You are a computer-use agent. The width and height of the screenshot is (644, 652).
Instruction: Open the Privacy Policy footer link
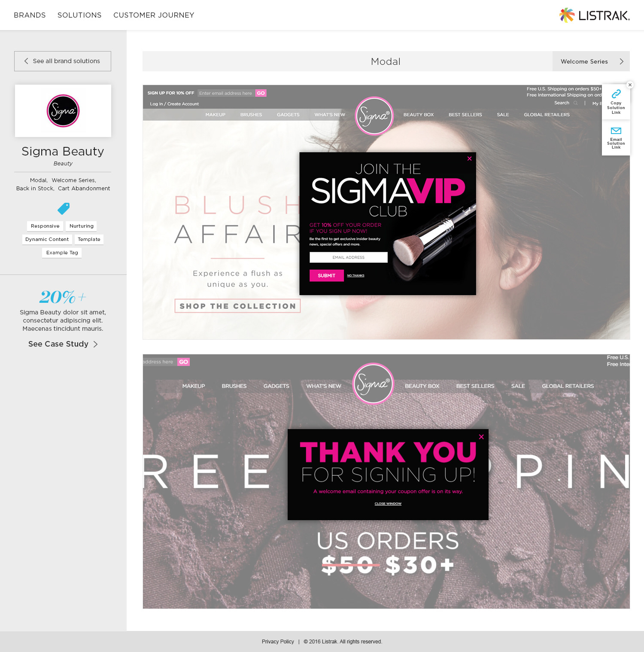pos(278,642)
